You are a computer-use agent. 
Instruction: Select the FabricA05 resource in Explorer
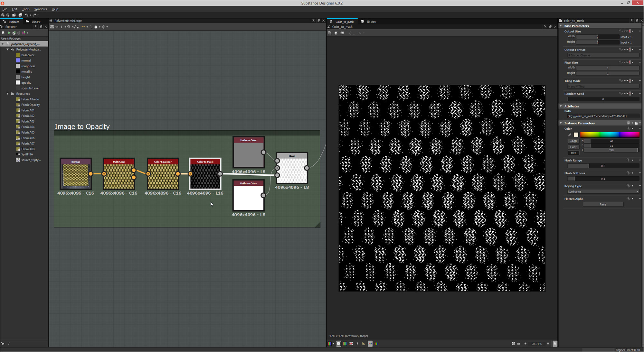coord(28,132)
